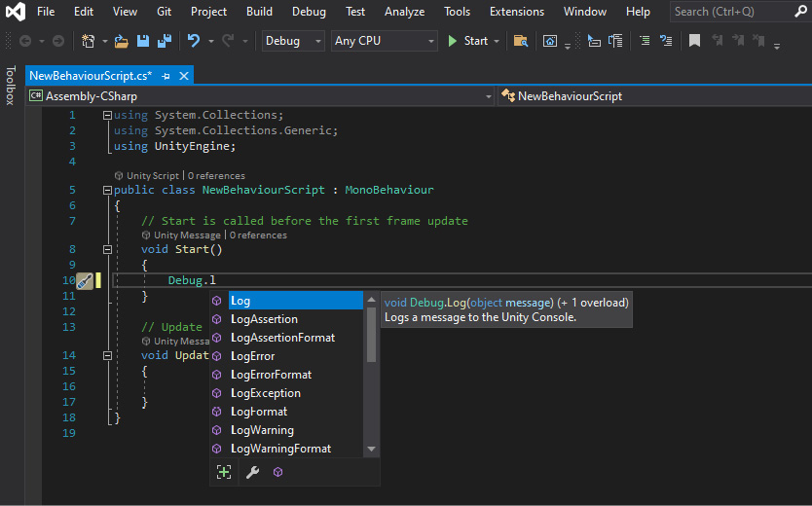
Task: Click the IntelliSense list scroll-down arrow
Action: coord(371,450)
